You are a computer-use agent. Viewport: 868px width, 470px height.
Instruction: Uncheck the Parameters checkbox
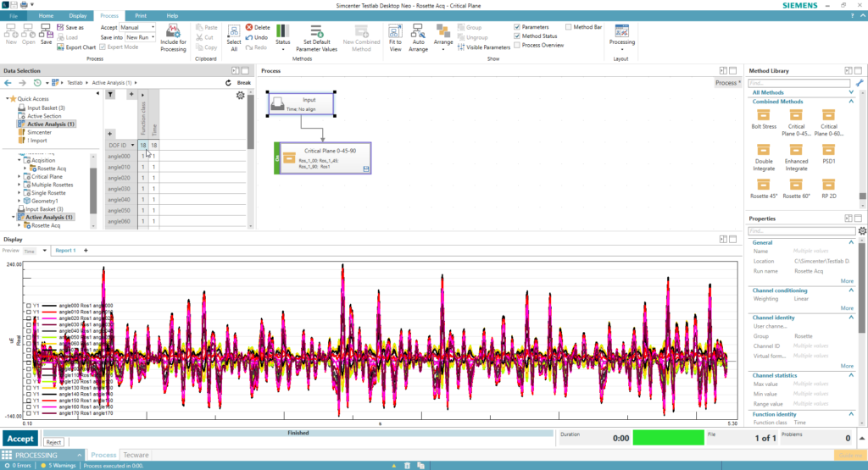click(x=518, y=26)
